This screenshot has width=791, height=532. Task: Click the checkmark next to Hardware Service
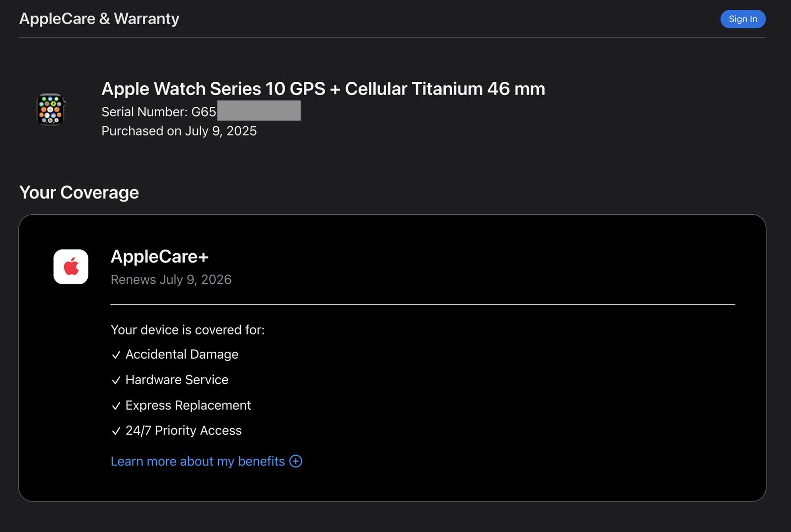pos(116,381)
